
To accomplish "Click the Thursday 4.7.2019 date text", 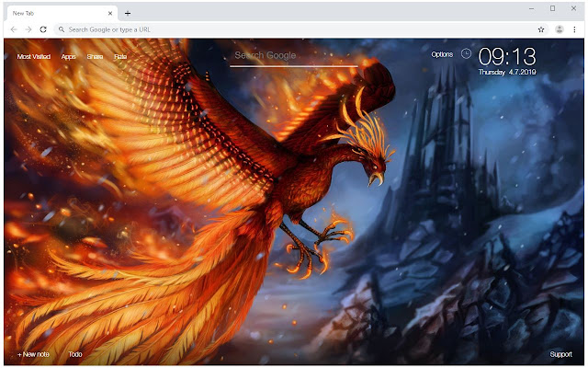I will (x=507, y=72).
